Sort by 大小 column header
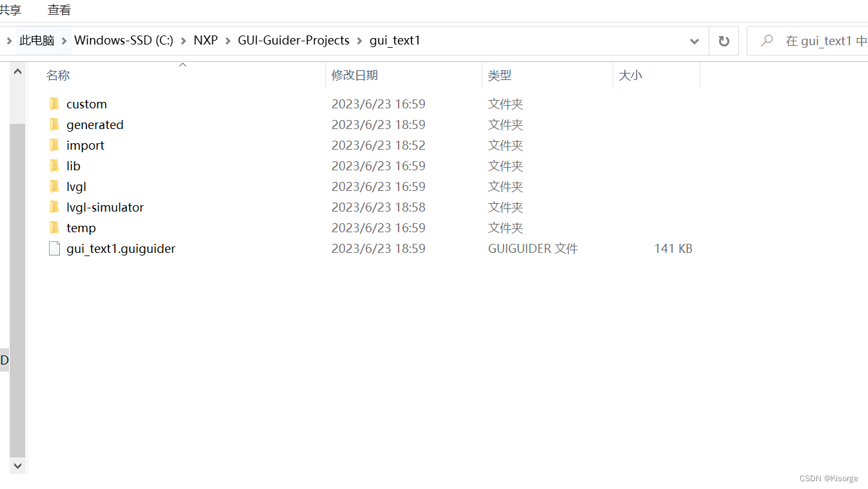Screen dimensions: 868x489 click(631, 75)
